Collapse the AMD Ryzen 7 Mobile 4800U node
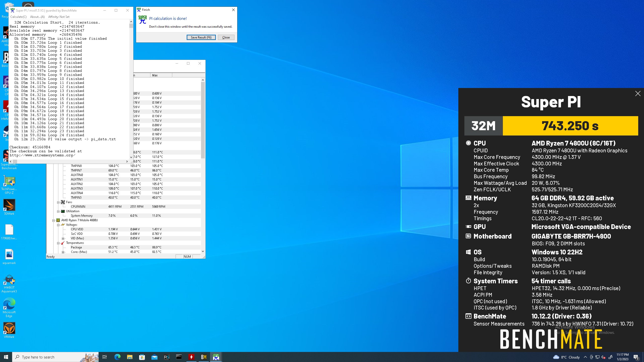The height and width of the screenshot is (362, 644). (x=53, y=220)
